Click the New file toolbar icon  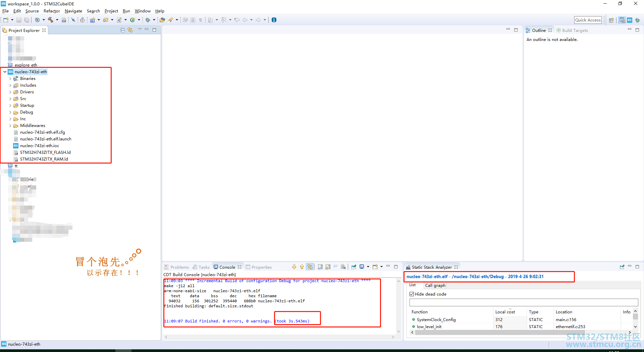[x=6, y=20]
